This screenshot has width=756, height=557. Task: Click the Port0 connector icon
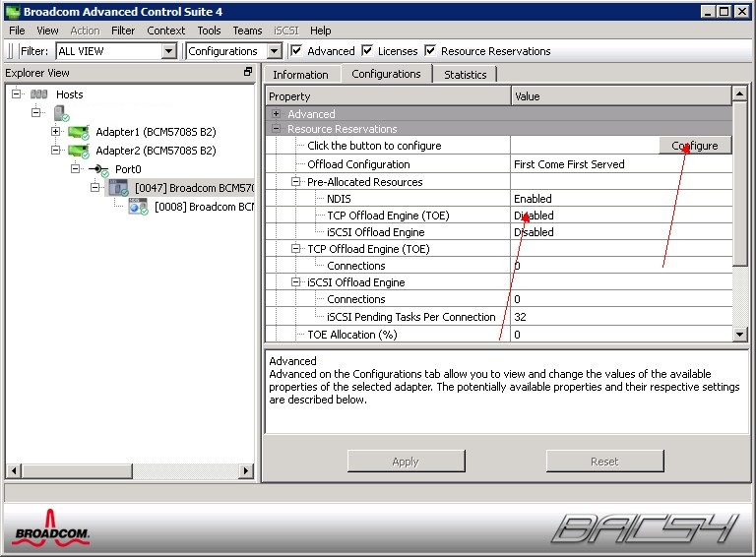(x=98, y=169)
